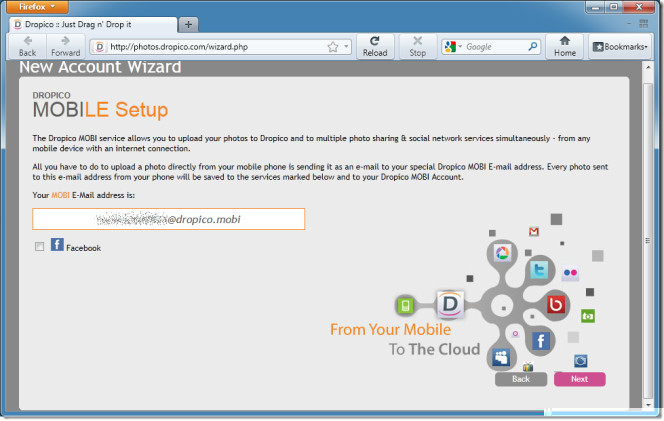Minimize the Firefox window

(x=596, y=7)
